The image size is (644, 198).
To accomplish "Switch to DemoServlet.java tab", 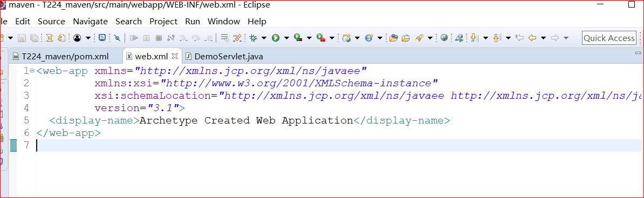I will (x=224, y=56).
